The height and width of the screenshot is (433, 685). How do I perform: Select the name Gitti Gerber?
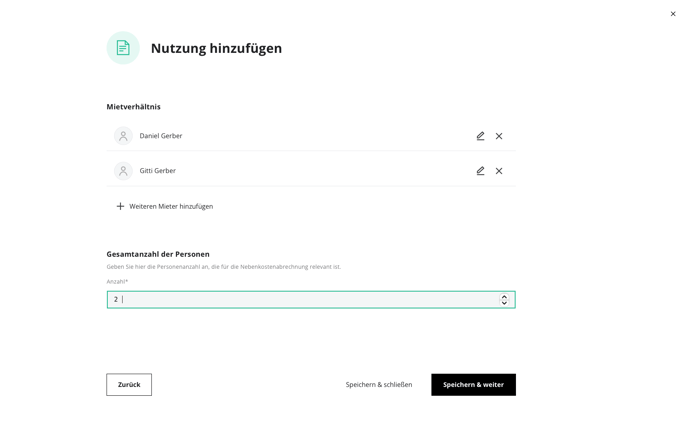point(158,171)
